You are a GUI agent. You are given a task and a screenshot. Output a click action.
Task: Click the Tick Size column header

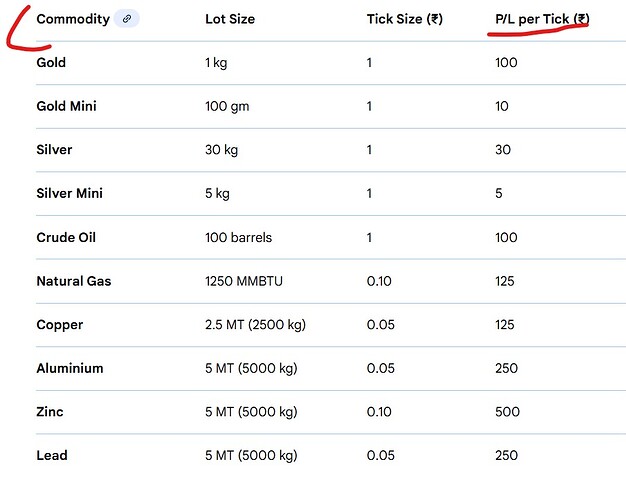tap(404, 19)
